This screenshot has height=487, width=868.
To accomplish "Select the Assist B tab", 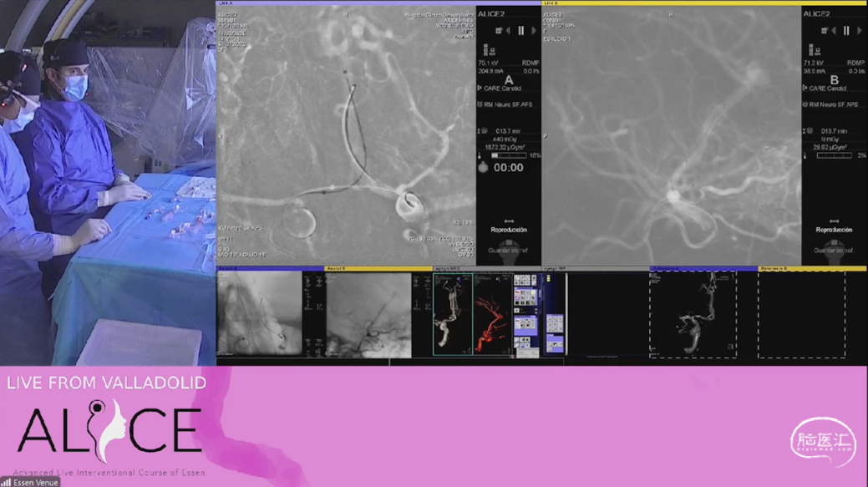I will coord(378,268).
